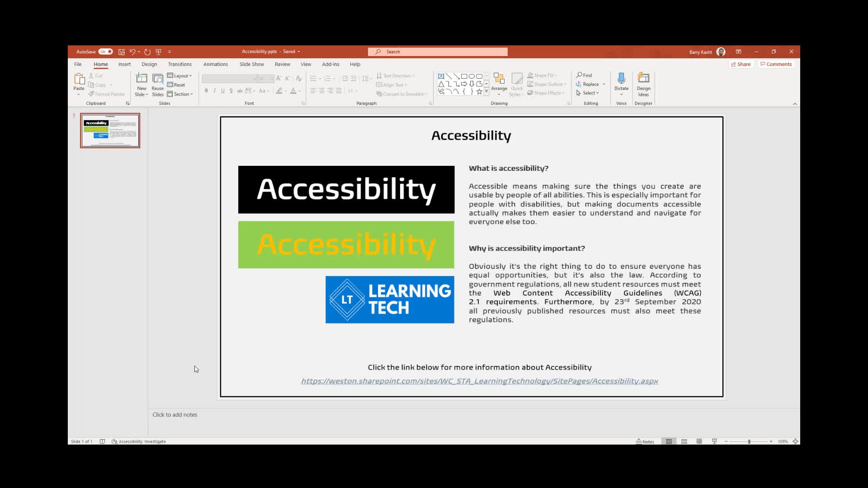Open the Section dropdown
868x488 pixels.
[180, 94]
